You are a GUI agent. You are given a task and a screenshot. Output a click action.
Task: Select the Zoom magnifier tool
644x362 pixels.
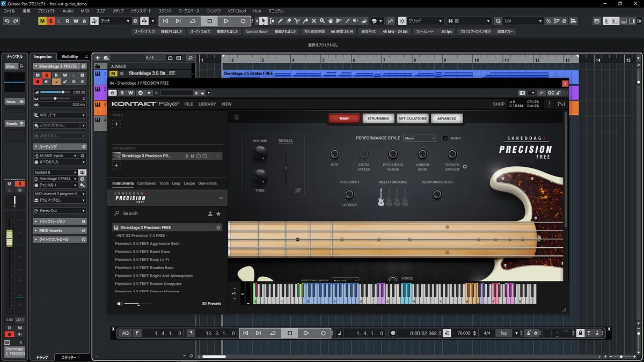(x=322, y=21)
